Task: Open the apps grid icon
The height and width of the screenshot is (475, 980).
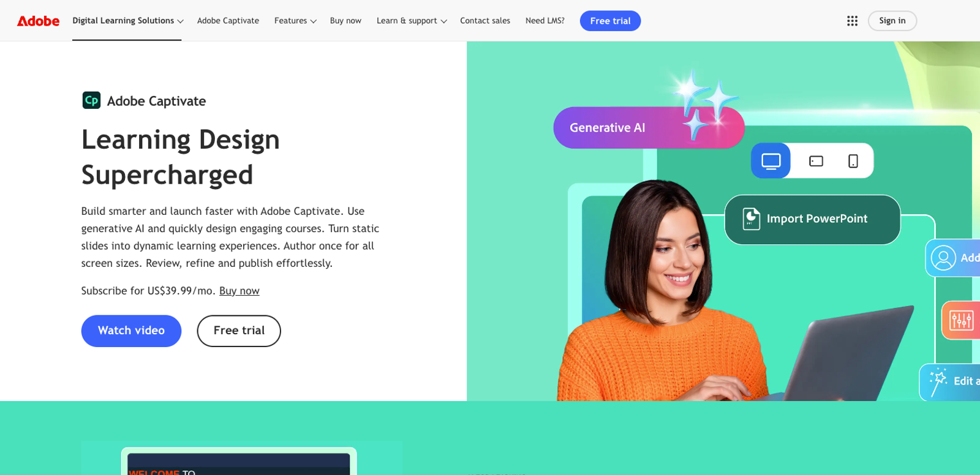Action: (x=852, y=21)
